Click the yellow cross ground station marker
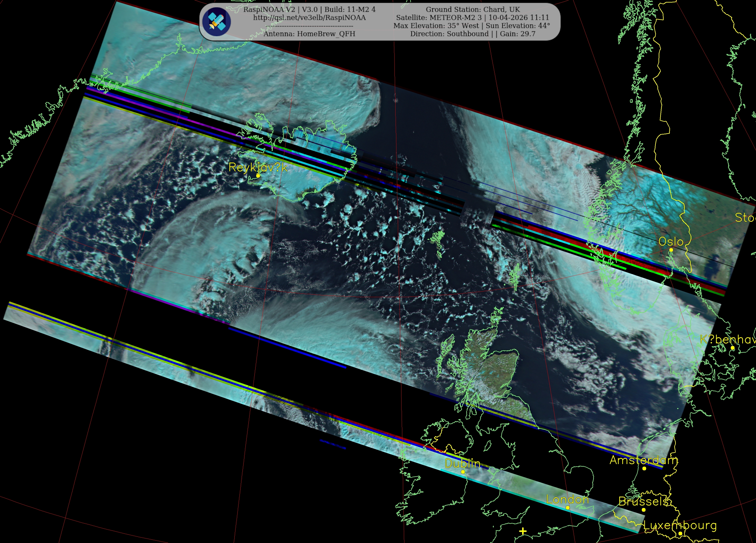 [523, 531]
